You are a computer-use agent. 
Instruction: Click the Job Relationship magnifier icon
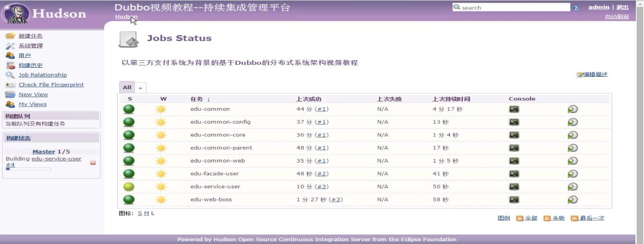pyautogui.click(x=10, y=75)
